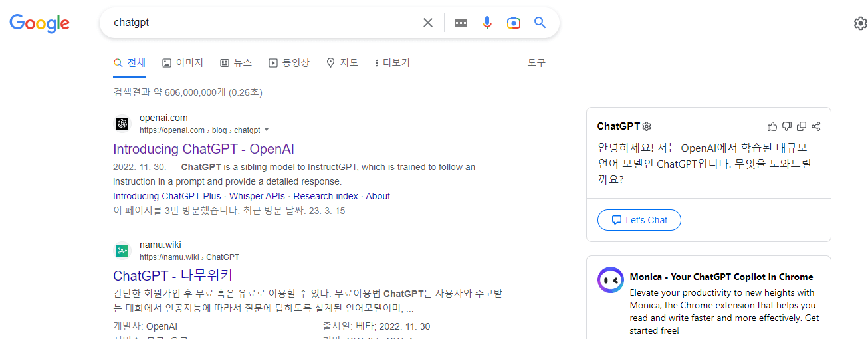Open the Whisper APIs sitelink
This screenshot has height=339, width=868.
point(257,196)
